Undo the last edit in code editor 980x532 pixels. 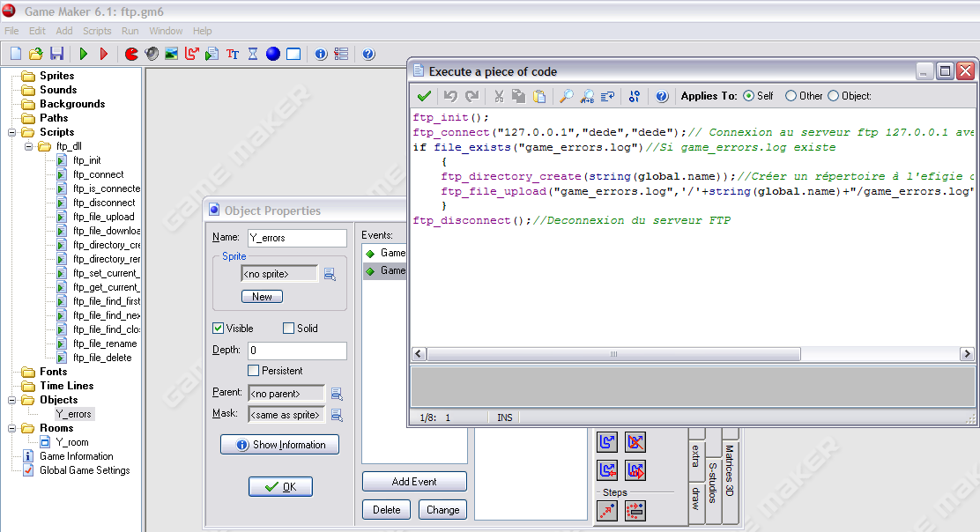450,96
